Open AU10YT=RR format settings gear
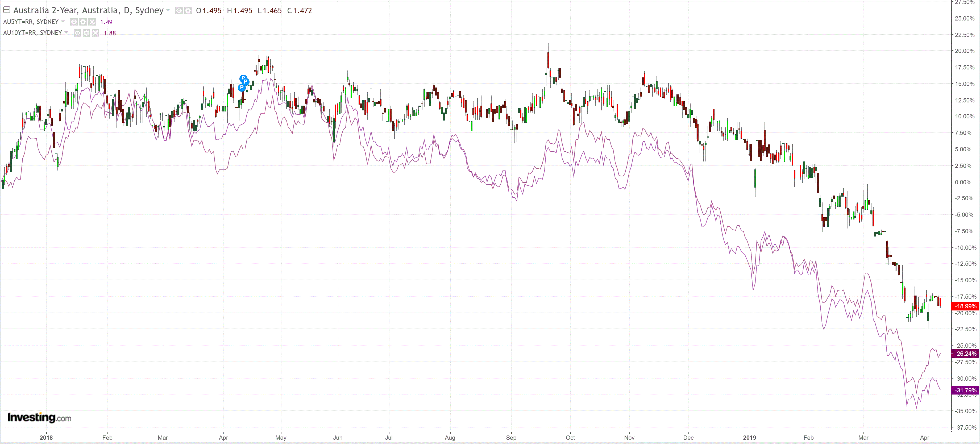This screenshot has width=980, height=444. tap(86, 33)
